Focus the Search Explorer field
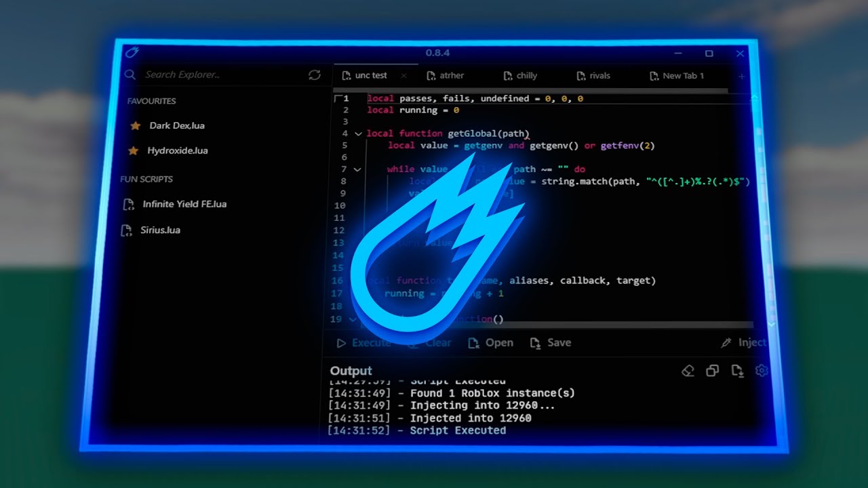Screen dimensions: 868x488 [214, 75]
